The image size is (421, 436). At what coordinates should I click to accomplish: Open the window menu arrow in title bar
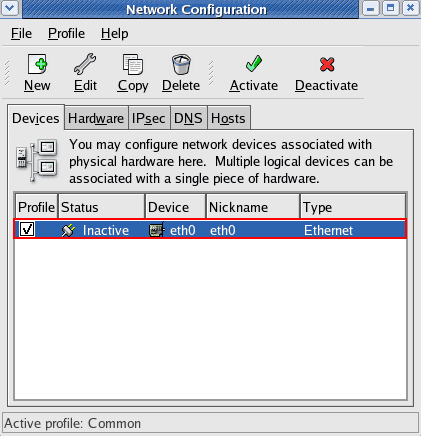10,8
